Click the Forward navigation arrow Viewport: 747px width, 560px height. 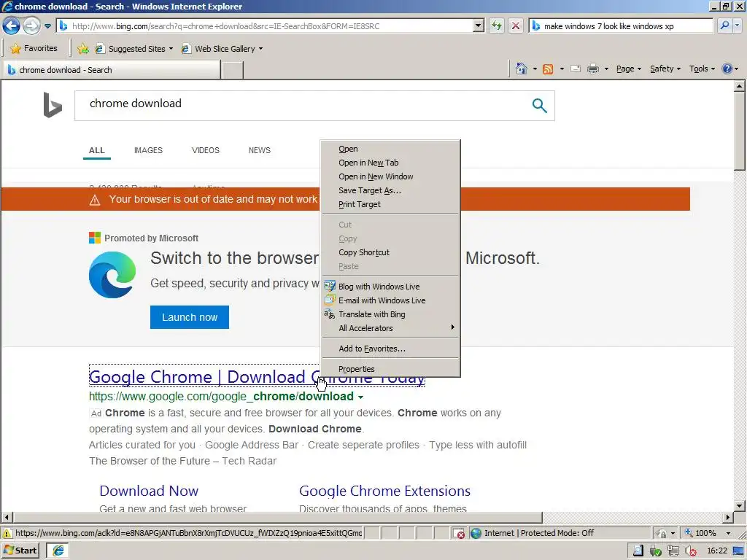pyautogui.click(x=32, y=26)
